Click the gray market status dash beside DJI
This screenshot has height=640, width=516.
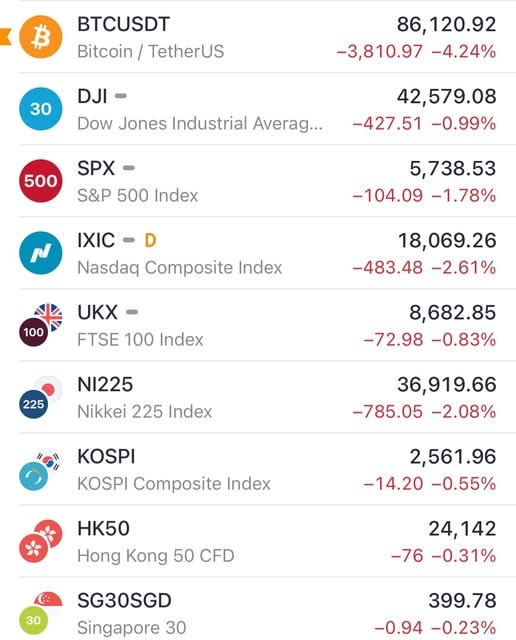(121, 96)
